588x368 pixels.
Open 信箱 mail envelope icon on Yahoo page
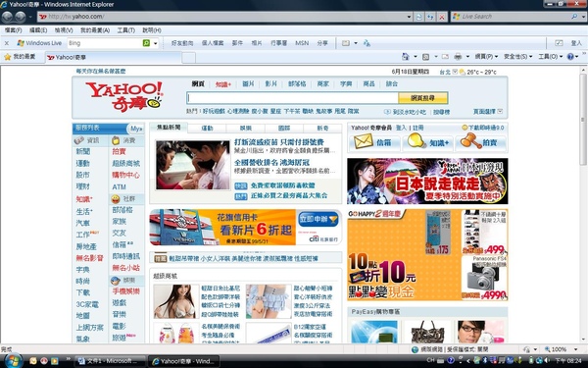pyautogui.click(x=373, y=142)
